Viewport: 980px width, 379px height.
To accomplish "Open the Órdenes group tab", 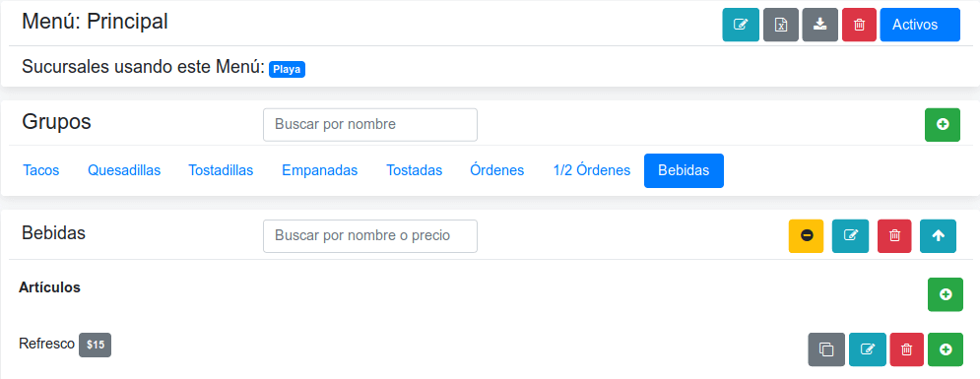I will click(x=496, y=170).
